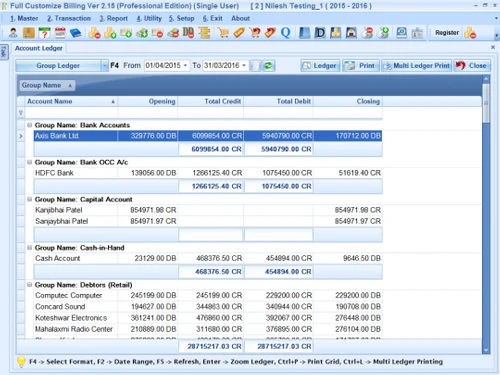The width and height of the screenshot is (500, 375).
Task: Open the collapsed side panel tab
Action: coord(4,52)
